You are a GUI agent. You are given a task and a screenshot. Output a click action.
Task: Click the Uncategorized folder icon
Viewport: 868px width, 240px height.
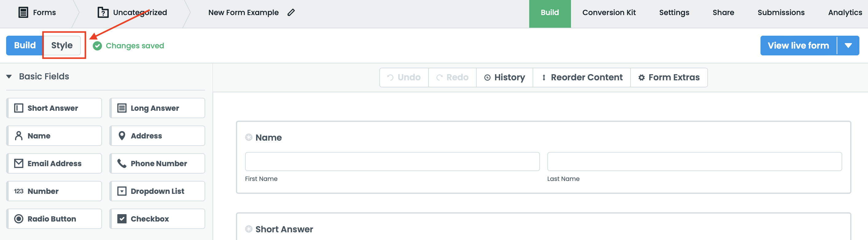point(103,13)
